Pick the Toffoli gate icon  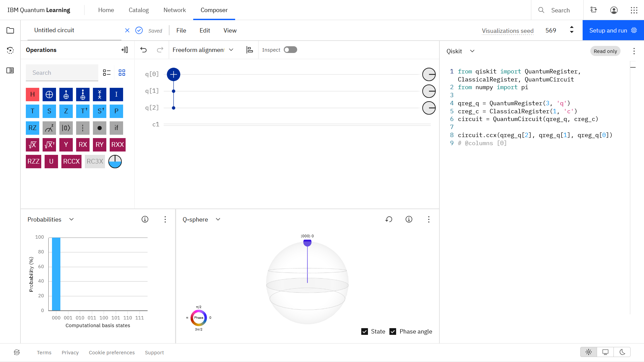[83, 95]
